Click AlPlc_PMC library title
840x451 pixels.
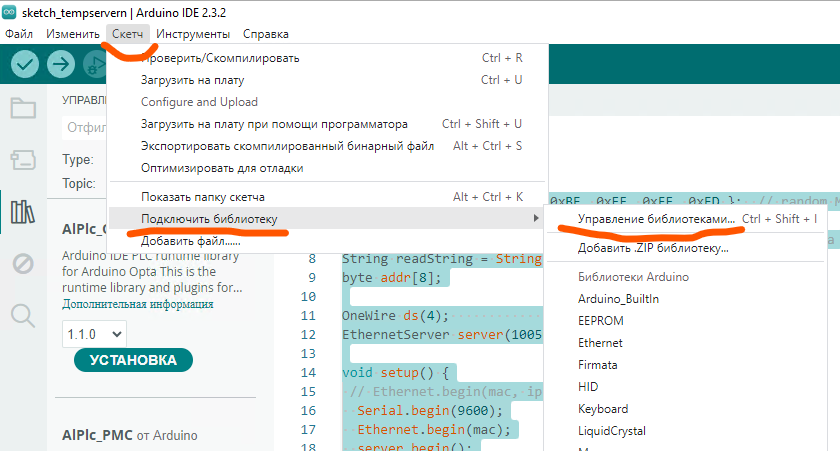click(97, 435)
